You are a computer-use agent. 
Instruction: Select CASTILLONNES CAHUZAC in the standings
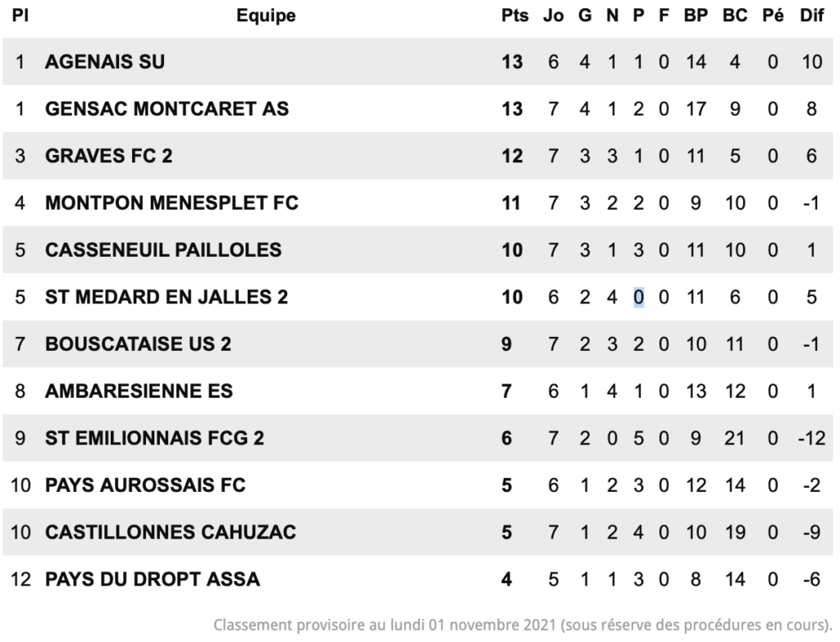coord(171,532)
